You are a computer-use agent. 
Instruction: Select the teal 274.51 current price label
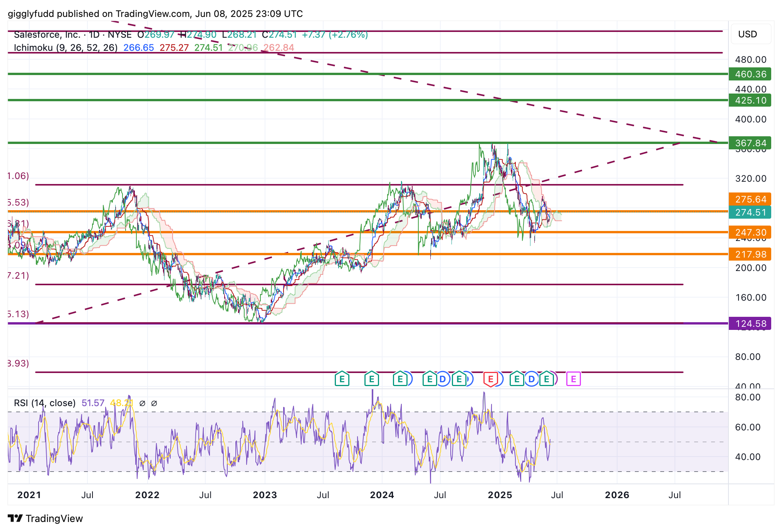click(750, 212)
